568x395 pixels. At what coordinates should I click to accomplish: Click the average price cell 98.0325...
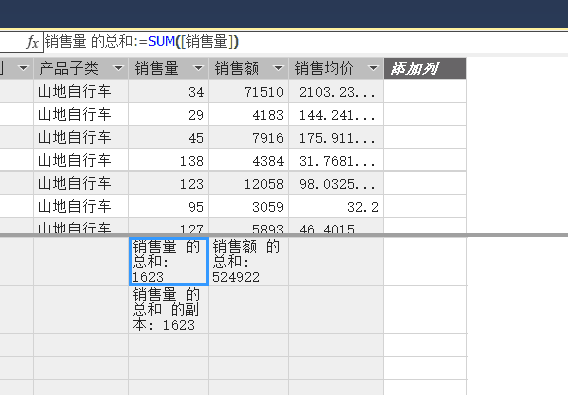(336, 183)
